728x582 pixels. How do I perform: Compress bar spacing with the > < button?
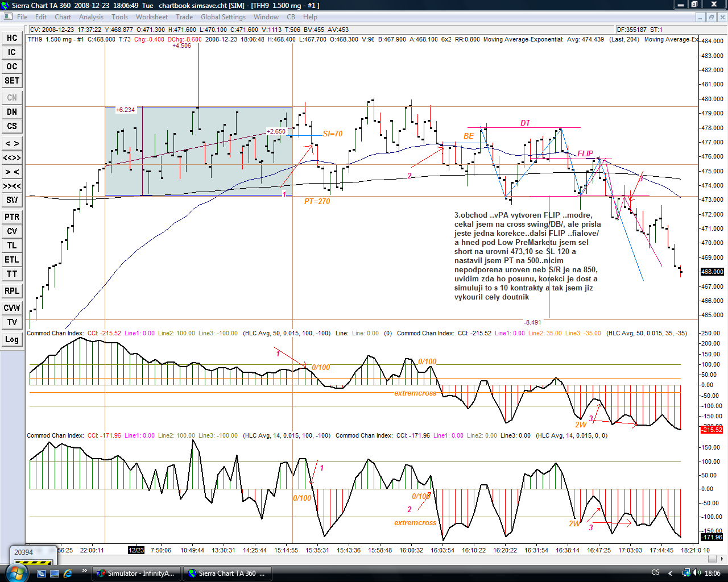(12, 172)
